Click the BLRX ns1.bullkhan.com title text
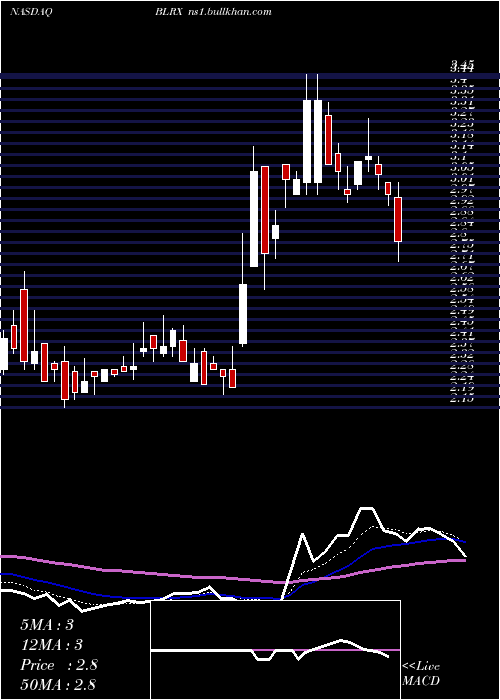The width and height of the screenshot is (500, 700). click(x=213, y=12)
